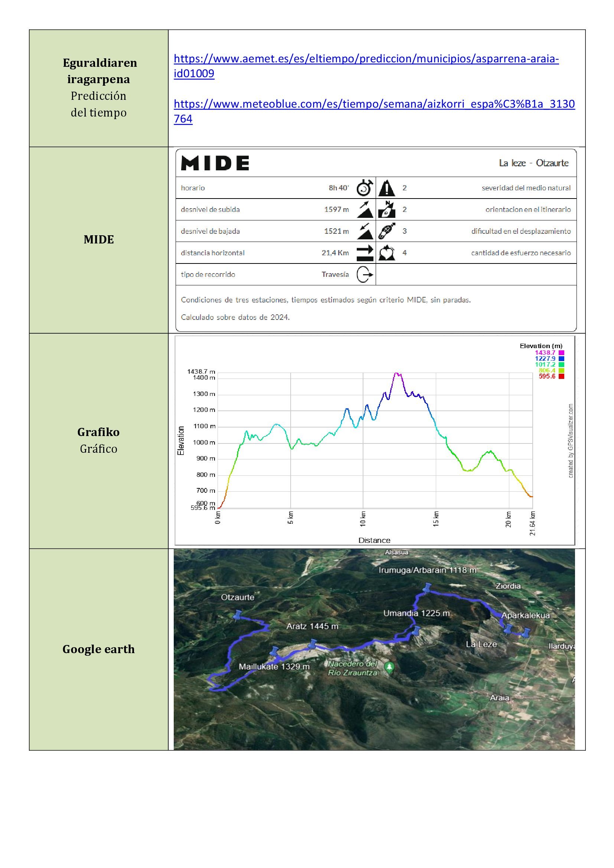The image size is (614, 868).
Task: Click the Aratz 1445 m label on map
Action: point(312,626)
